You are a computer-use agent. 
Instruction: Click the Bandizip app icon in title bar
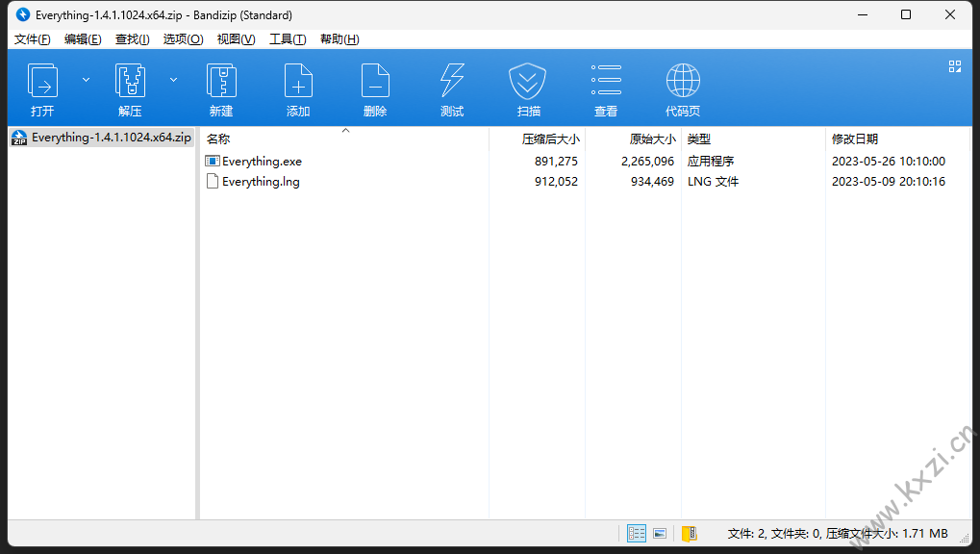pos(22,14)
